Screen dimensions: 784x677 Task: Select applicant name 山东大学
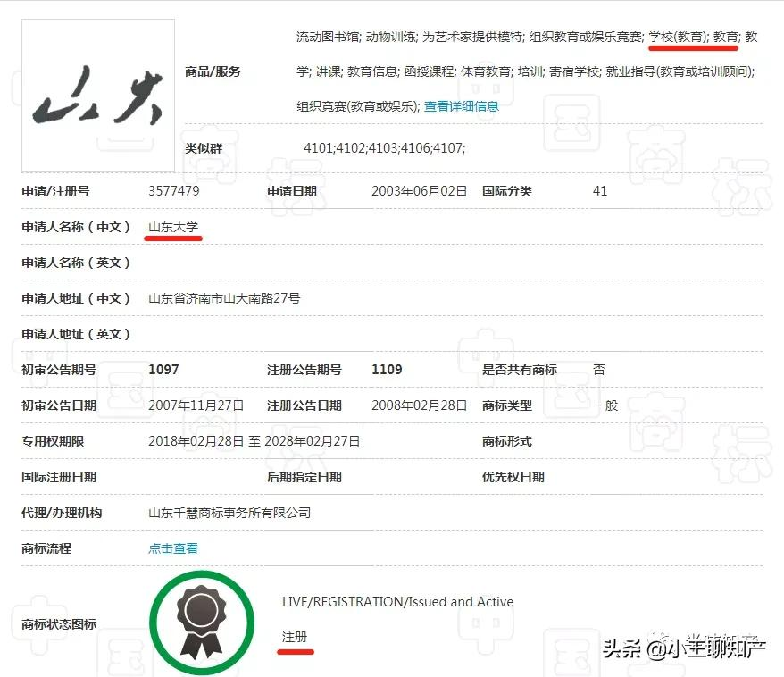click(x=173, y=227)
